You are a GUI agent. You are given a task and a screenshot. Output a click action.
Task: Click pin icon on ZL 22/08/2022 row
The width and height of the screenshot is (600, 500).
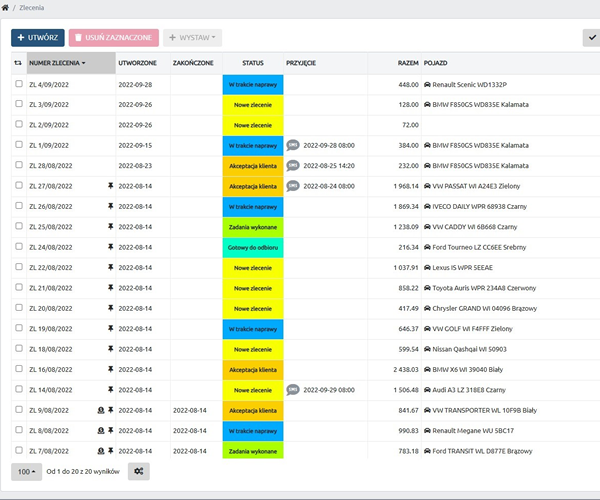[x=111, y=267]
